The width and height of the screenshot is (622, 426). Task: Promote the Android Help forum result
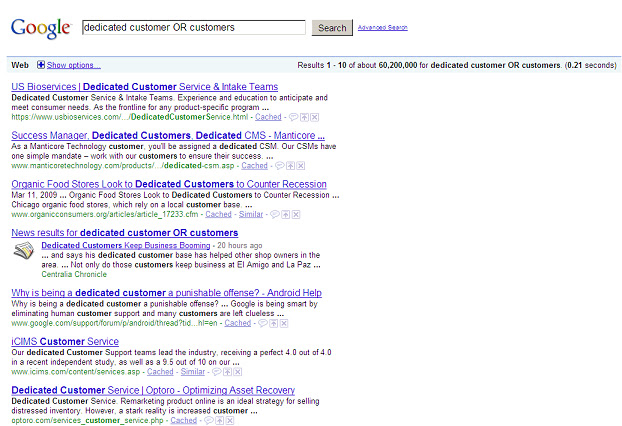pos(274,323)
